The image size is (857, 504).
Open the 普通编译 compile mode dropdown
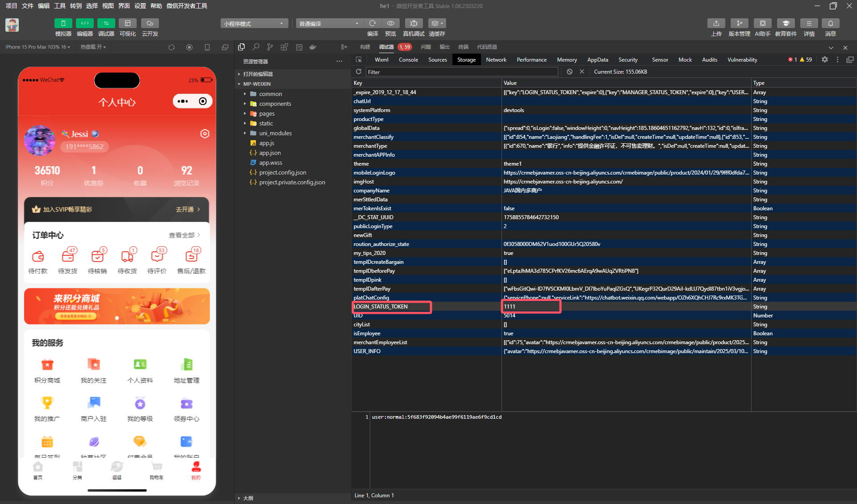pyautogui.click(x=329, y=24)
